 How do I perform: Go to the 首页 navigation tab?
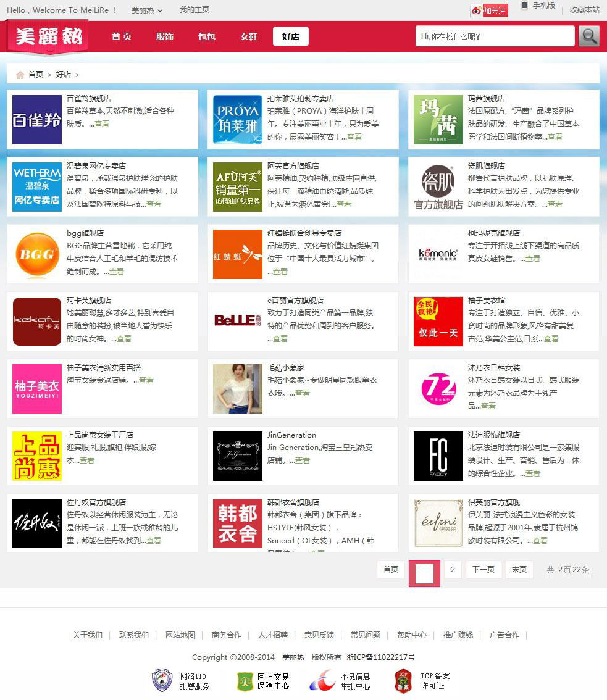click(122, 36)
